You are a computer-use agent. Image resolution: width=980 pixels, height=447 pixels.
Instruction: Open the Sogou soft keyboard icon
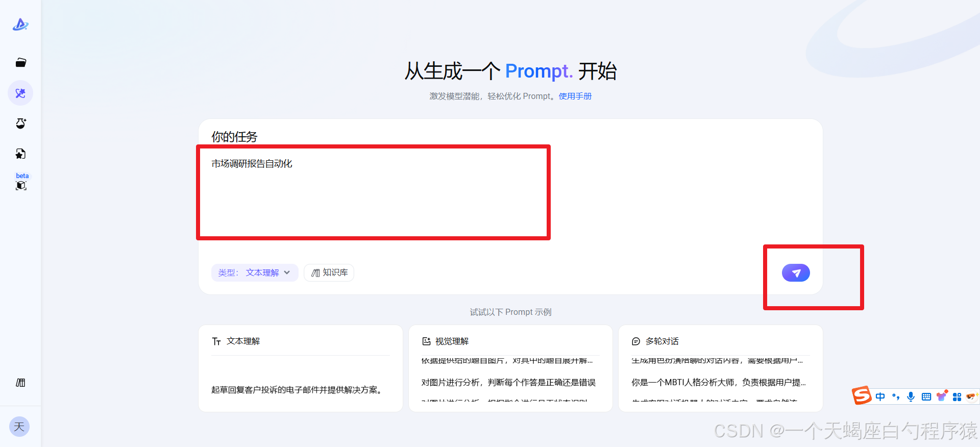[x=926, y=396]
